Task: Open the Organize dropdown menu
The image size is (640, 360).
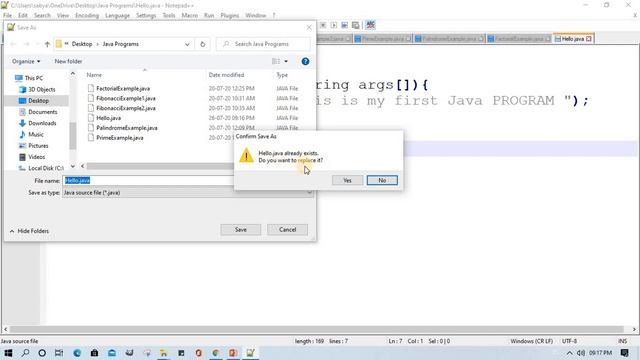Action: [x=26, y=61]
